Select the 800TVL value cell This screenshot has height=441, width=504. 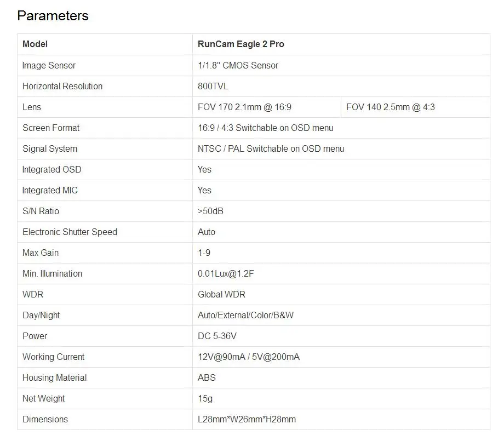(213, 86)
